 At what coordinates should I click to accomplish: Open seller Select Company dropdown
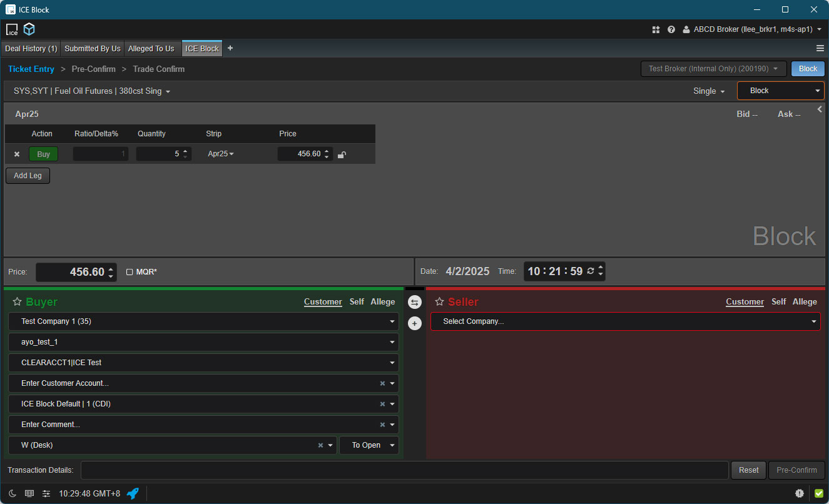click(x=625, y=321)
